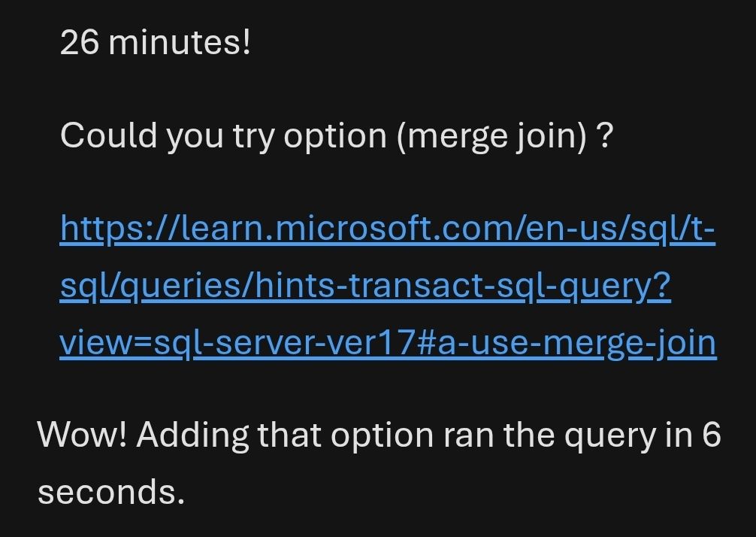Screen dimensions: 756x537
Task: Click link line ending in 'a-use-merge-join'
Action: tap(388, 342)
